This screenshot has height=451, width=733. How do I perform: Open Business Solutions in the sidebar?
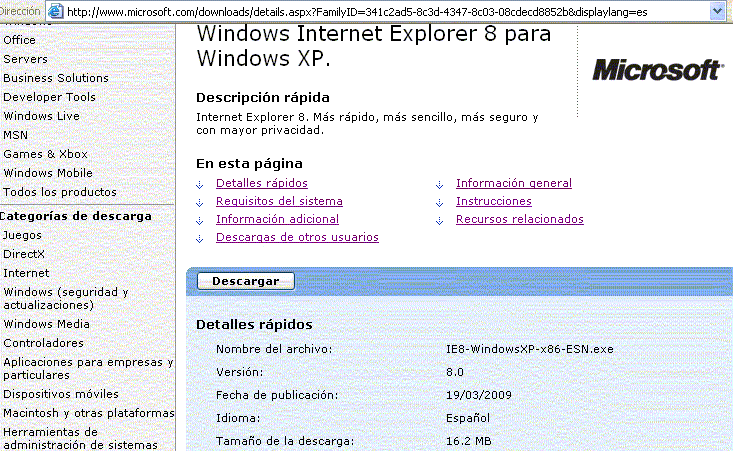point(56,78)
